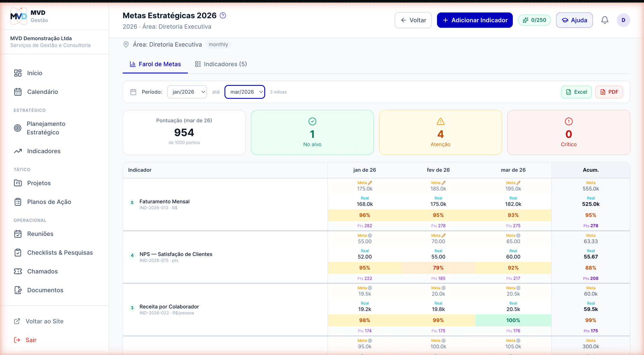Viewport: 644px width, 355px height.
Task: Click the Sair logout icon
Action: (17, 340)
